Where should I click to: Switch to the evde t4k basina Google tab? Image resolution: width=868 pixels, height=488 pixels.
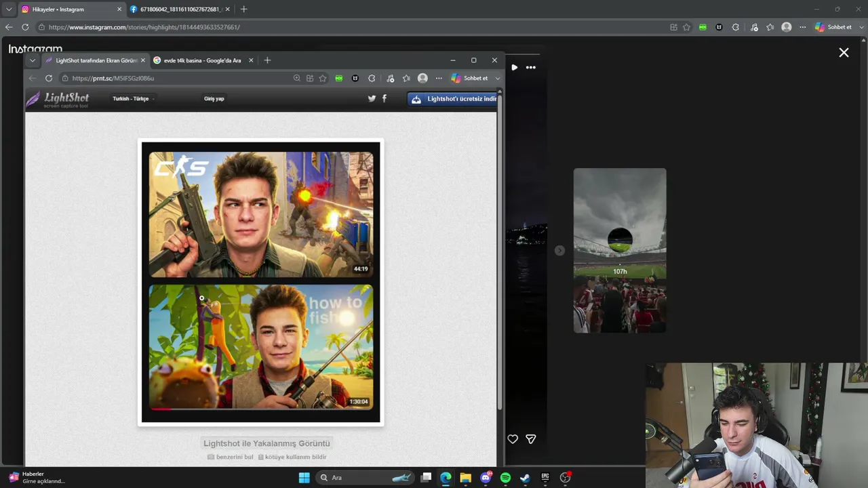pyautogui.click(x=203, y=60)
